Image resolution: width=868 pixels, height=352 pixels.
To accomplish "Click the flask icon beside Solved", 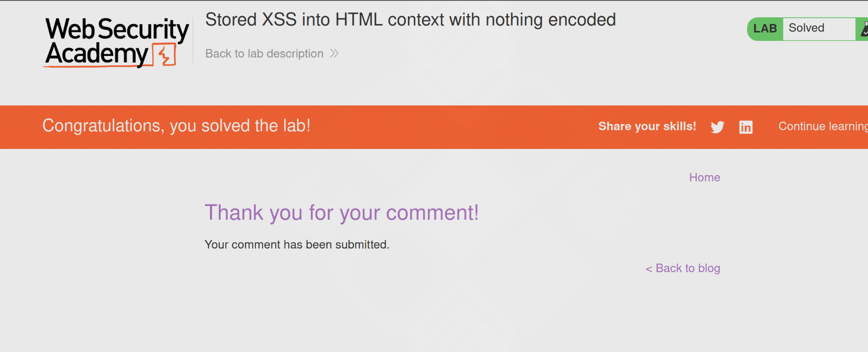I will tap(863, 29).
